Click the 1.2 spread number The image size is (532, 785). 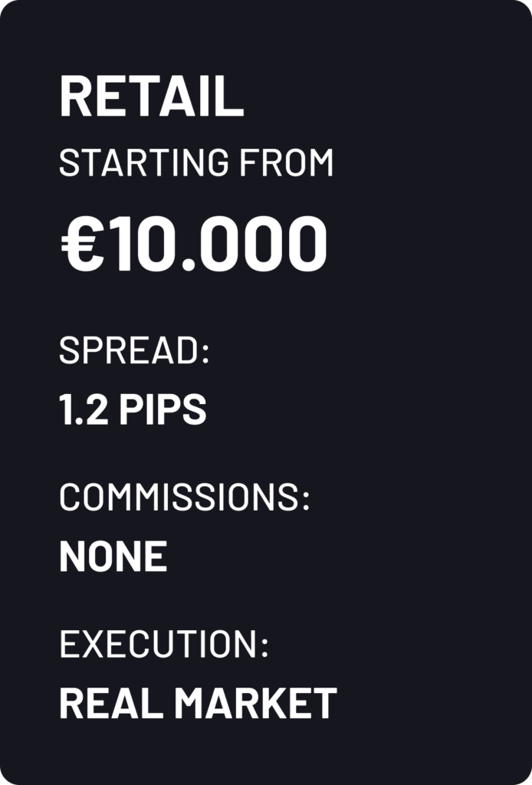81,410
